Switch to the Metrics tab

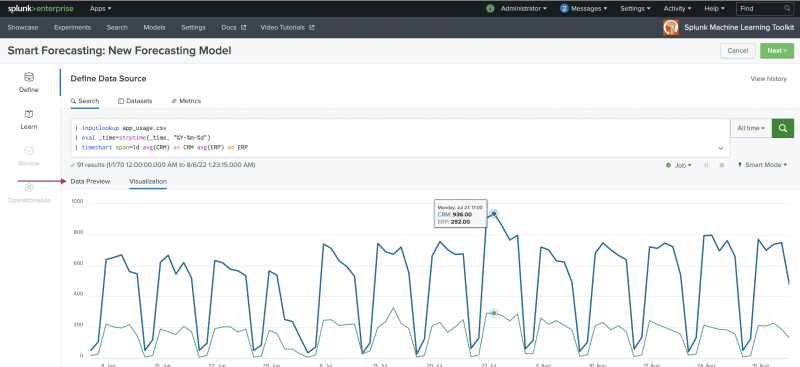tap(186, 101)
